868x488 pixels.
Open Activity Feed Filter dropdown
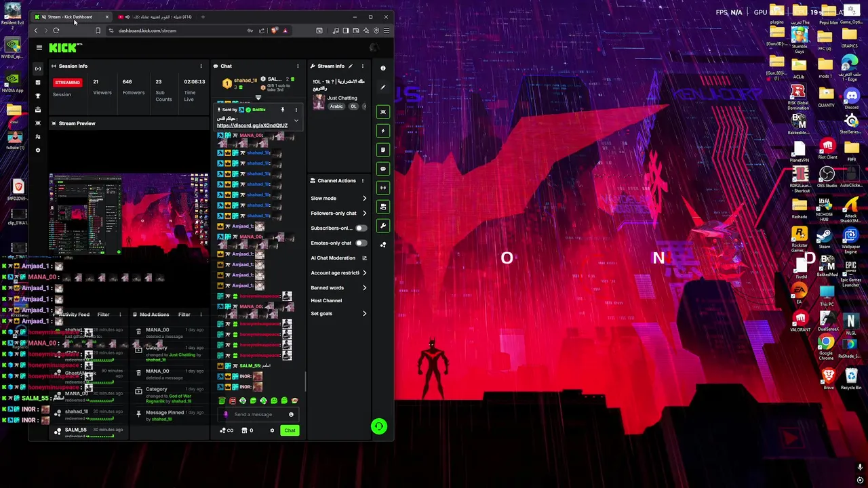click(x=103, y=314)
